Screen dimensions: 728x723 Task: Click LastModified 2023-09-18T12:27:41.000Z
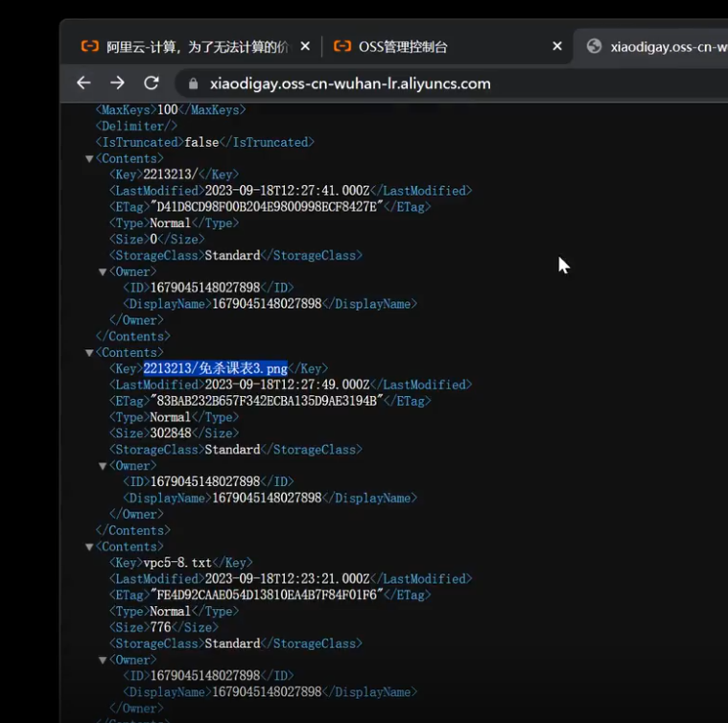pos(288,191)
